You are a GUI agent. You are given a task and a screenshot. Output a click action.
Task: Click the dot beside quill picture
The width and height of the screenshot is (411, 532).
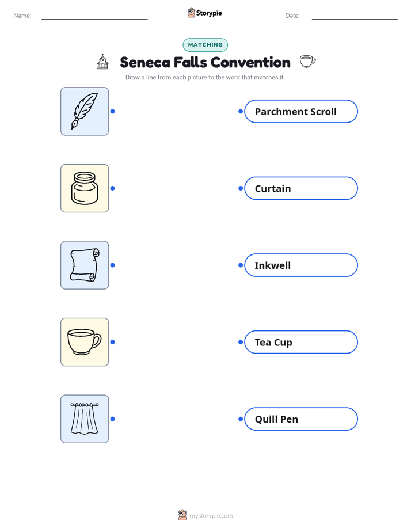[113, 111]
